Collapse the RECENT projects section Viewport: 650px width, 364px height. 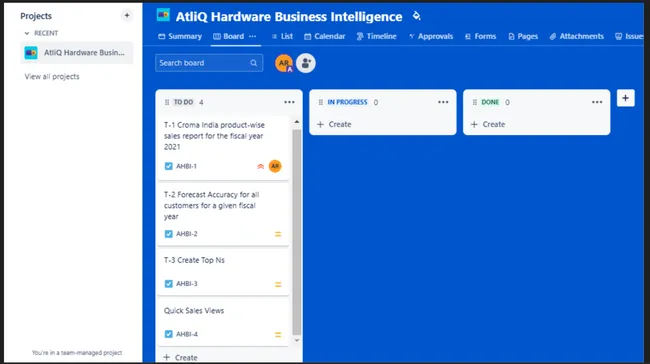click(27, 33)
